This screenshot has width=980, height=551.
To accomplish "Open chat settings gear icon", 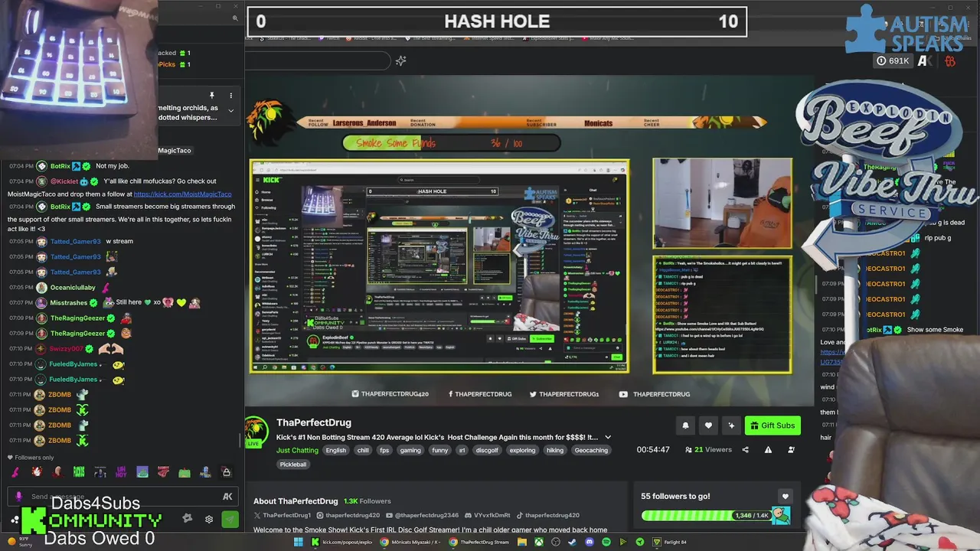I will tap(209, 519).
